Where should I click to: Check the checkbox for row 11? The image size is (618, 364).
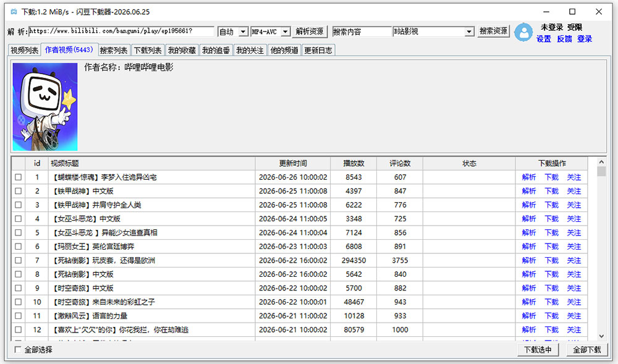[18, 316]
